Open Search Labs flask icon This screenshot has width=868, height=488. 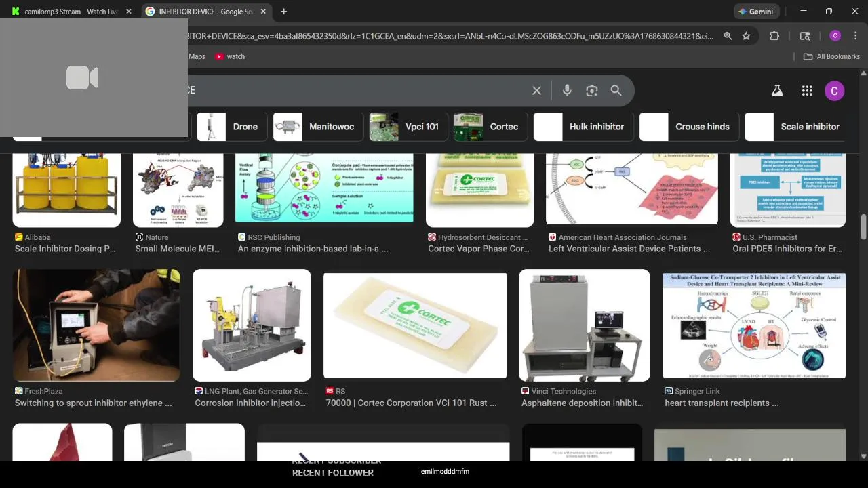tap(777, 90)
